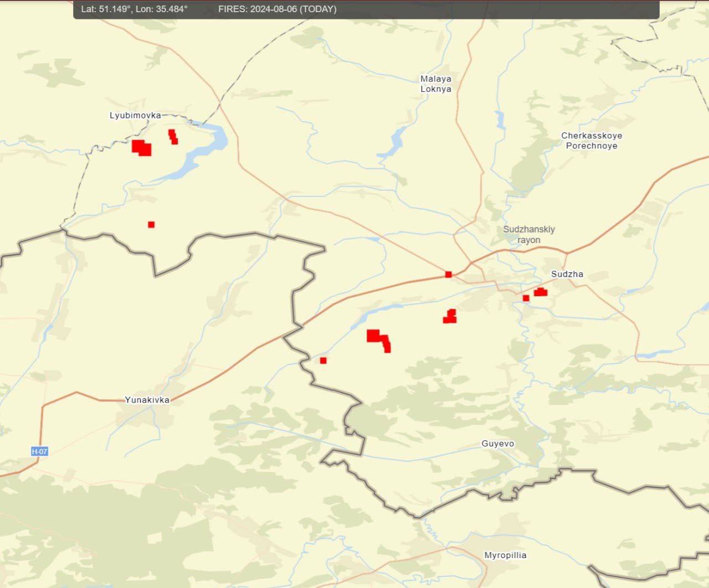Select the Lyubimovka place label
The width and height of the screenshot is (709, 588).
coord(135,115)
